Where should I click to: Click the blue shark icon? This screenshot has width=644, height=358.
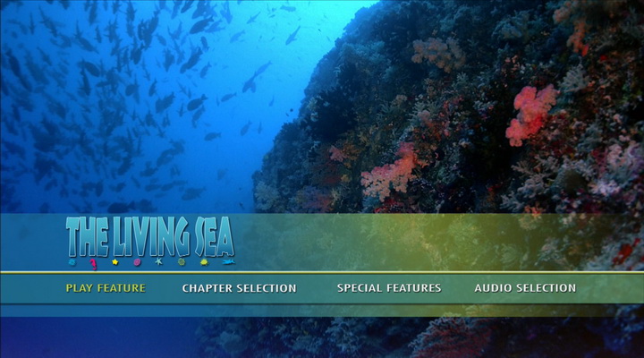[x=228, y=262]
